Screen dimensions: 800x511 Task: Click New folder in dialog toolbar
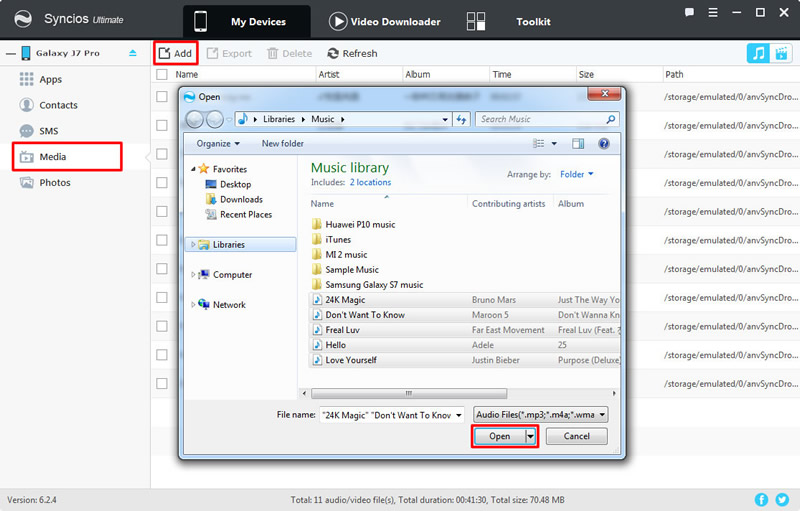click(x=283, y=144)
